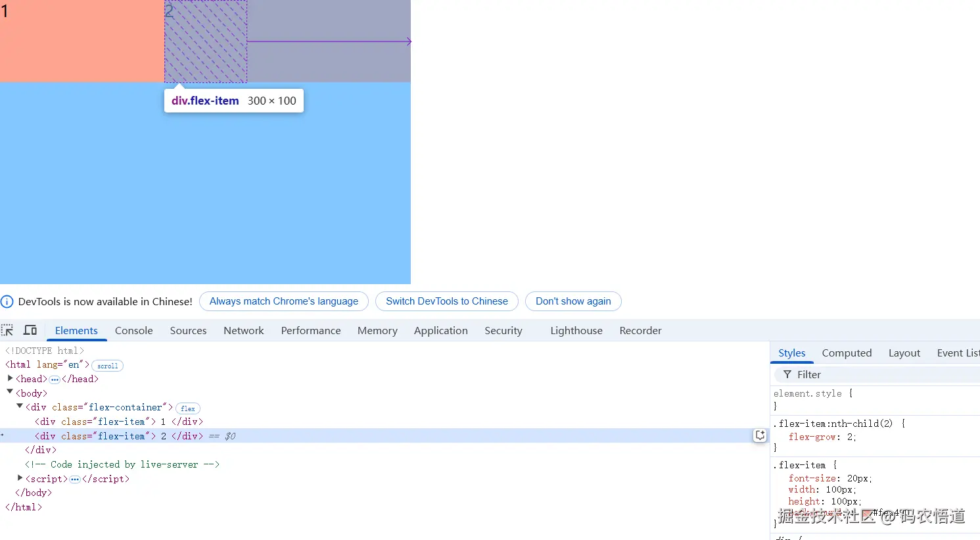Select the highlighted flex-item div row containing 2
The height and width of the screenshot is (540, 980).
tap(385, 435)
